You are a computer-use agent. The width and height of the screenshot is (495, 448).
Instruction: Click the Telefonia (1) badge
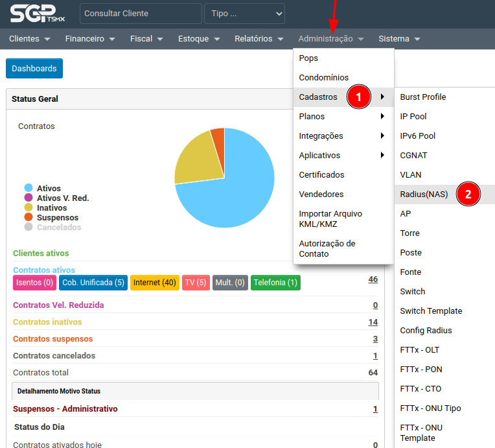pos(275,283)
